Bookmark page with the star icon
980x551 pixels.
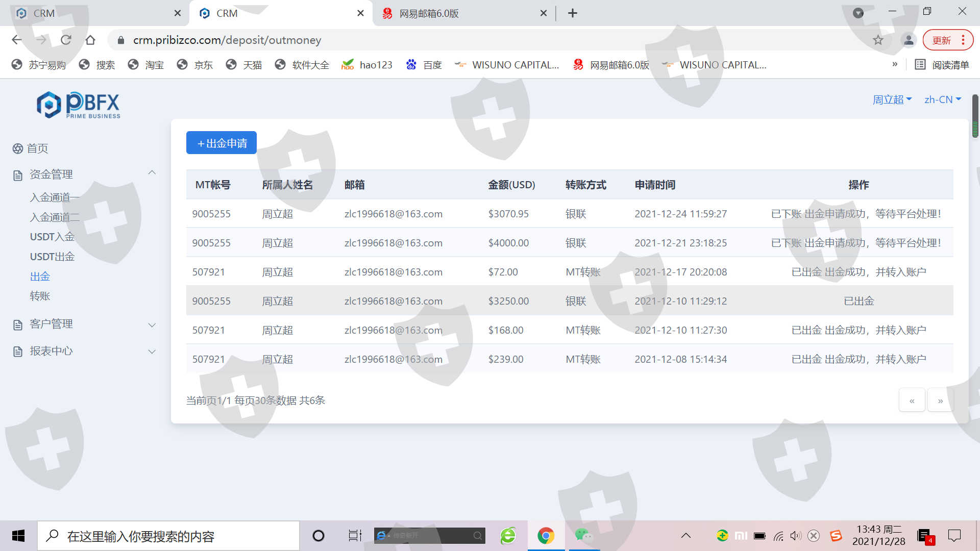point(878,40)
